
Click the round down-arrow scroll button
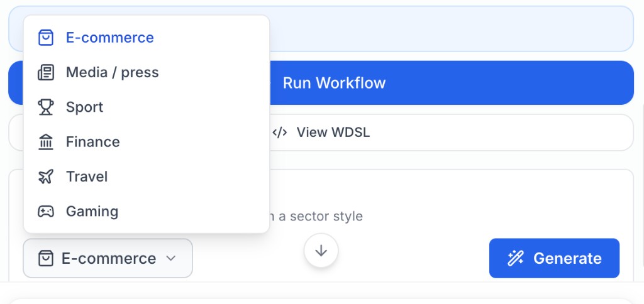[321, 251]
